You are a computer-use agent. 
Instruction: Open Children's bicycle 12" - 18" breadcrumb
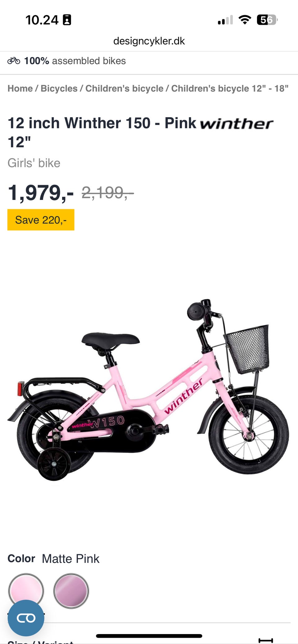point(230,88)
